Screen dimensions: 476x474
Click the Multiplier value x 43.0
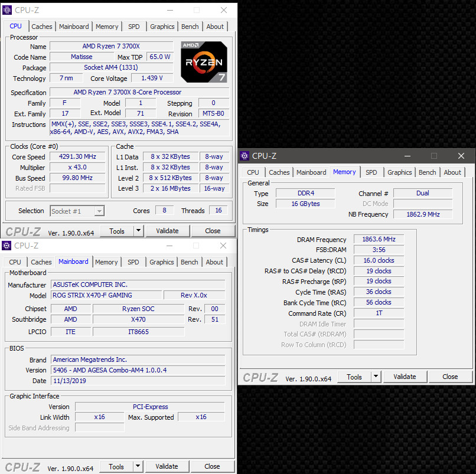77,167
